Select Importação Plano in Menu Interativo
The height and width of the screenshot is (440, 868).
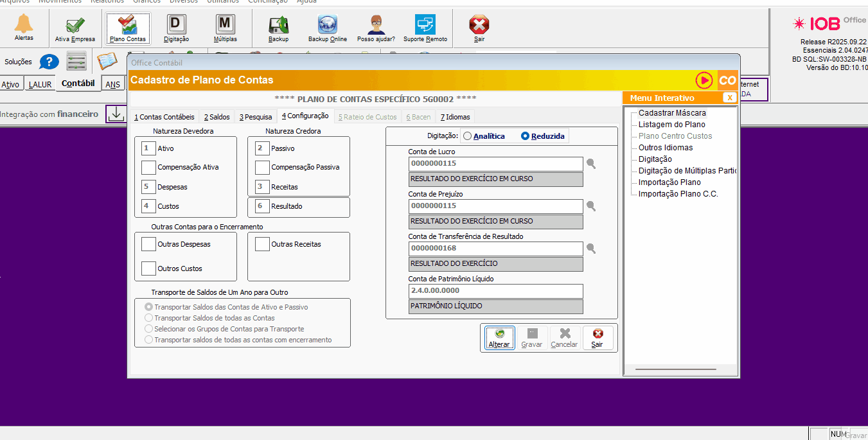(669, 182)
